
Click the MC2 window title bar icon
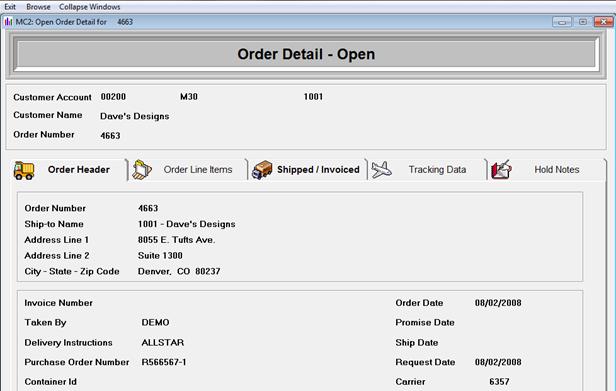8,22
